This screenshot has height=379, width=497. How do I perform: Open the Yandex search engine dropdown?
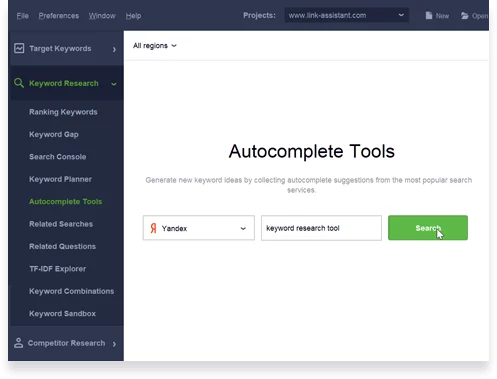[199, 228]
